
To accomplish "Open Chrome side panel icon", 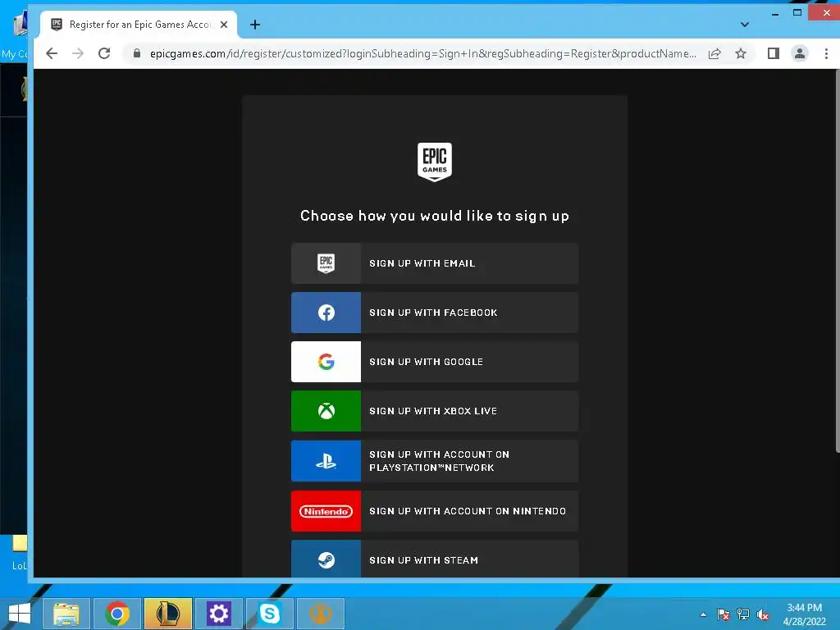I will (773, 53).
